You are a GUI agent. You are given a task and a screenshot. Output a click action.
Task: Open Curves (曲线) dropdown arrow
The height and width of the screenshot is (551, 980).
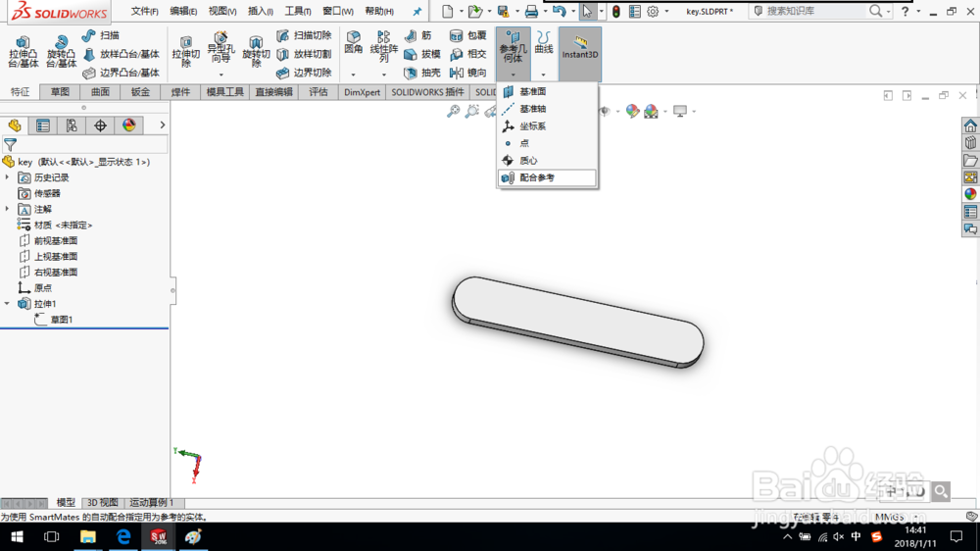pos(543,75)
